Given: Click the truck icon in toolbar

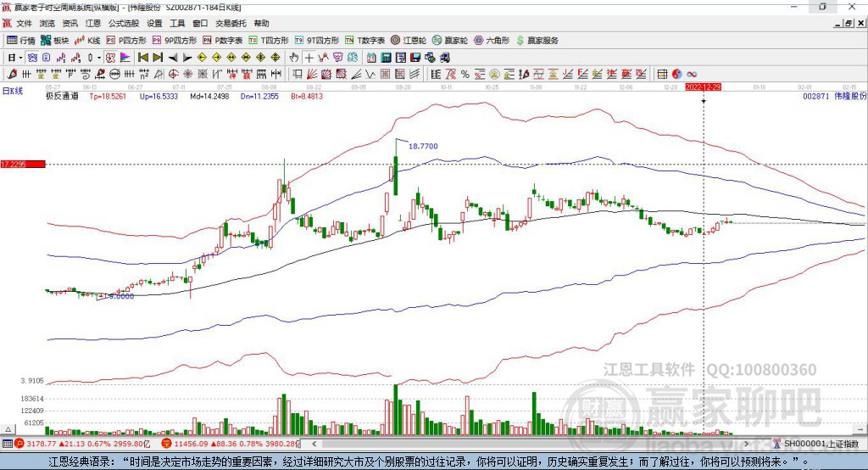Looking at the screenshot, I should click(x=444, y=58).
